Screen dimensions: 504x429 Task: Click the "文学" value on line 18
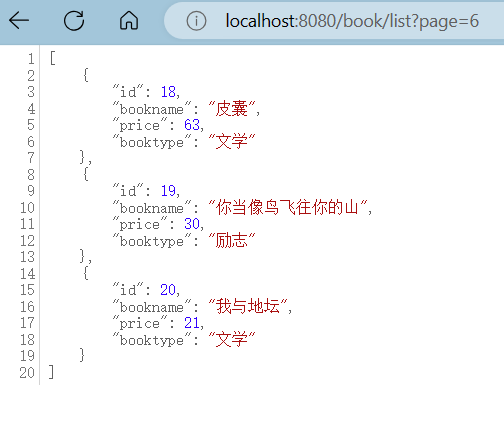click(x=232, y=339)
